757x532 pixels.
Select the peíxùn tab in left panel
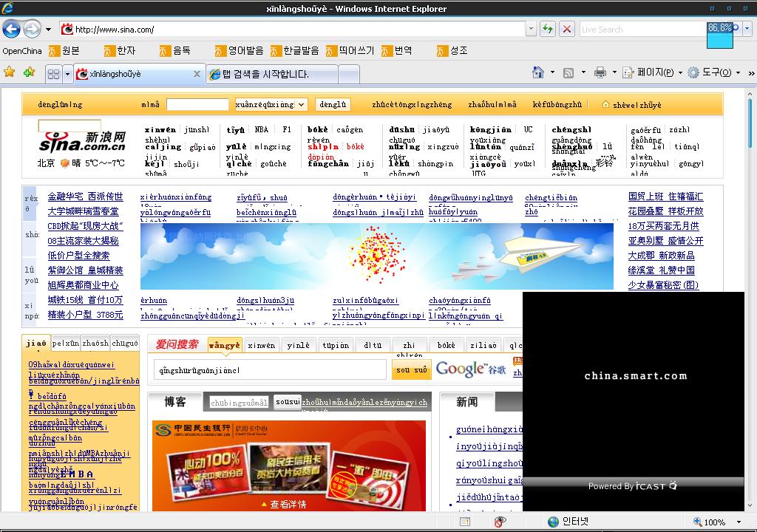[x=66, y=344]
